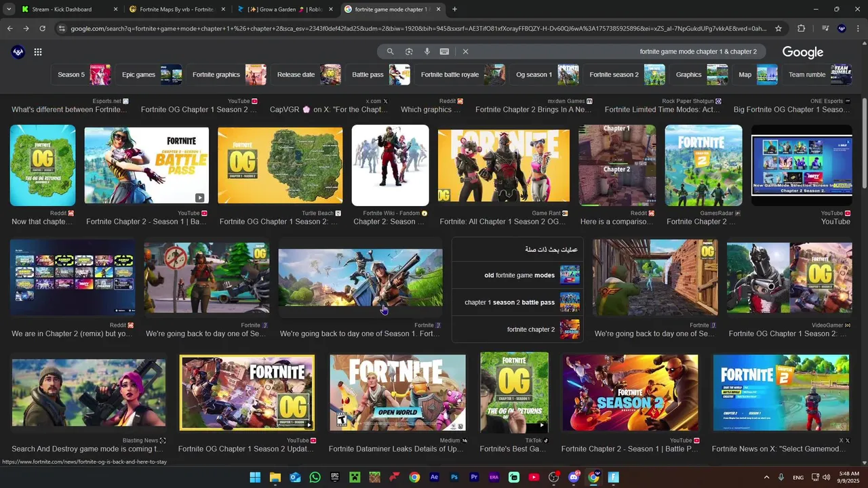Open the tab search dropdown arrow

tap(9, 9)
